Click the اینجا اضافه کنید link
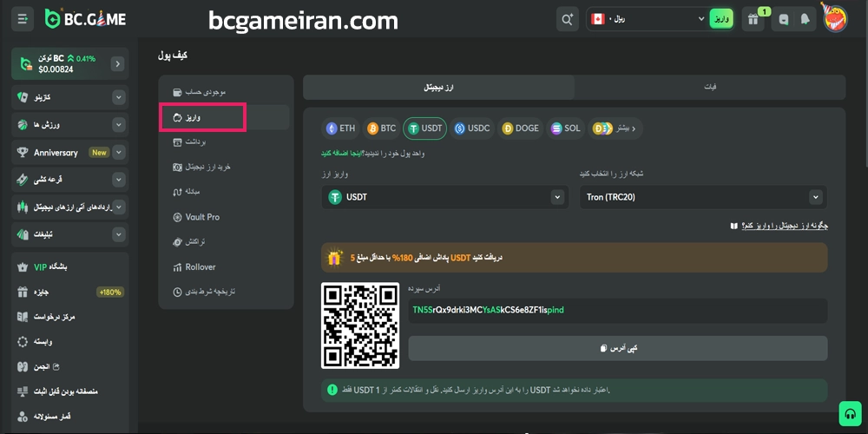The width and height of the screenshot is (868, 434). click(x=341, y=154)
